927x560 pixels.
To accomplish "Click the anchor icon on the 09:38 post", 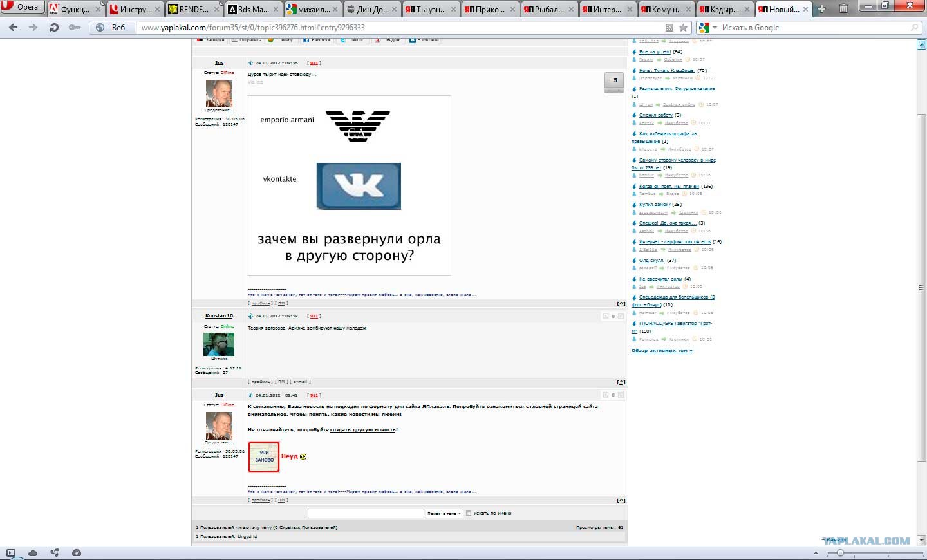I will (x=250, y=63).
